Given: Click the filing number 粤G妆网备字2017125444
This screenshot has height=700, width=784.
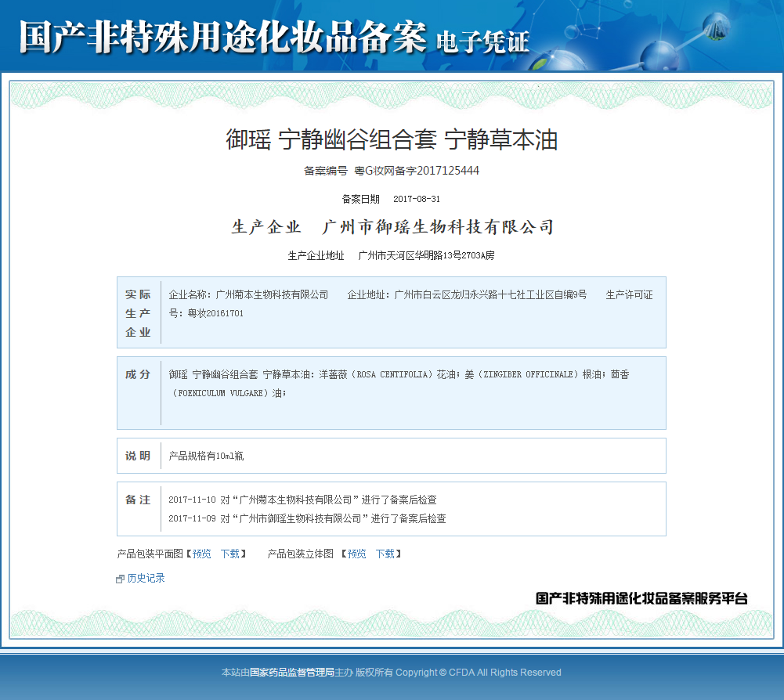Looking at the screenshot, I should pyautogui.click(x=416, y=170).
